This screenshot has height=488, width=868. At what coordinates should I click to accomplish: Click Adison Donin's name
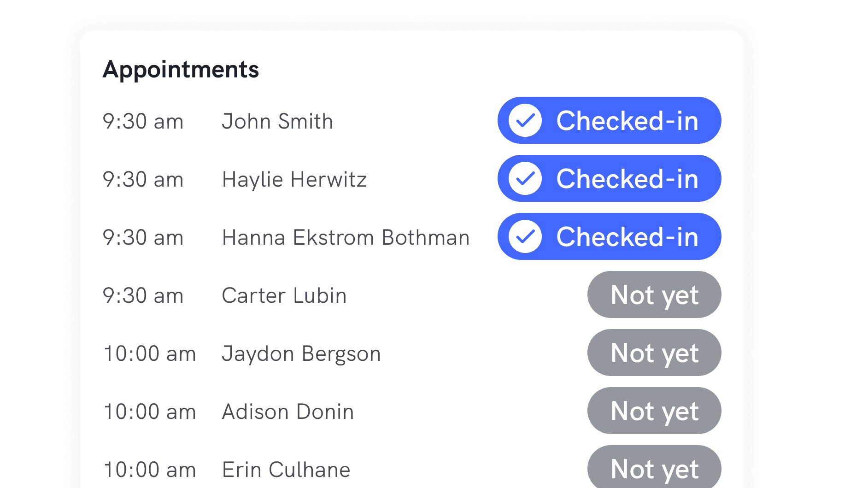[x=287, y=412]
